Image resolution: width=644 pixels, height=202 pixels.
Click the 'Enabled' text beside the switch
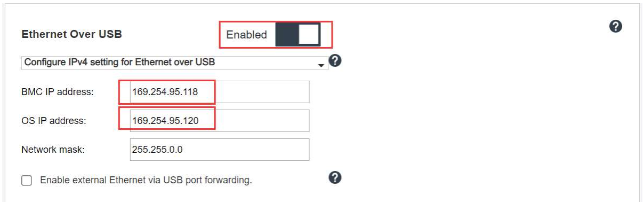point(246,35)
